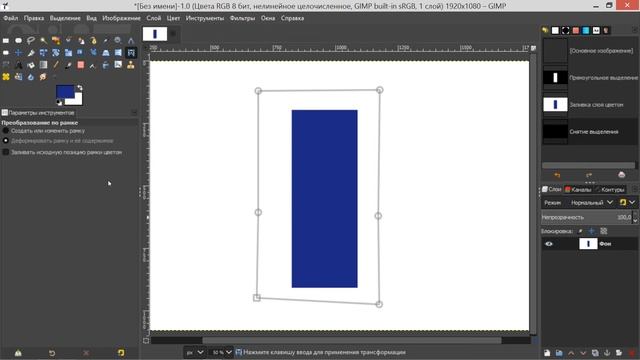Switch to the Контуры tab
This screenshot has height=360, width=640.
pos(610,189)
